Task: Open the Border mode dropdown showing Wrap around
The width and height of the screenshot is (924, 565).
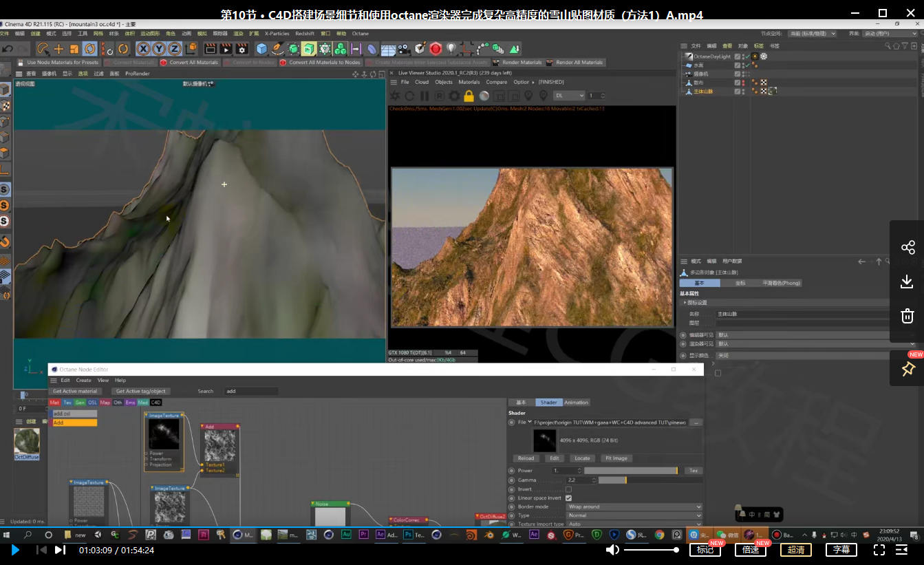Action: [x=633, y=506]
